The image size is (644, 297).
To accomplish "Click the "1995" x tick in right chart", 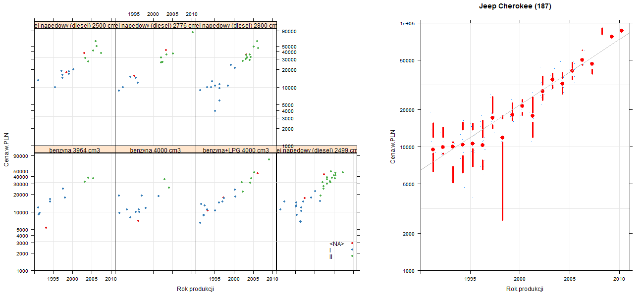I will [x=470, y=280].
